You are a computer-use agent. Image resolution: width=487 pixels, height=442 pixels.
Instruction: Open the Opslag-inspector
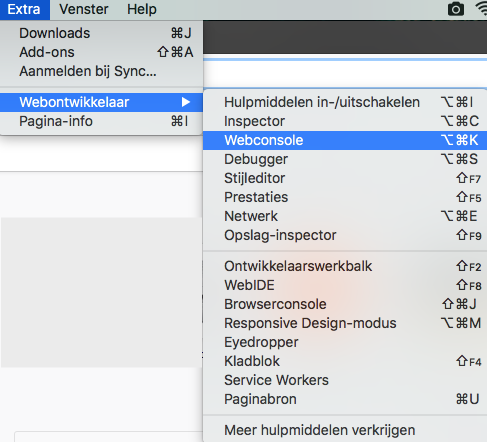pos(345,235)
